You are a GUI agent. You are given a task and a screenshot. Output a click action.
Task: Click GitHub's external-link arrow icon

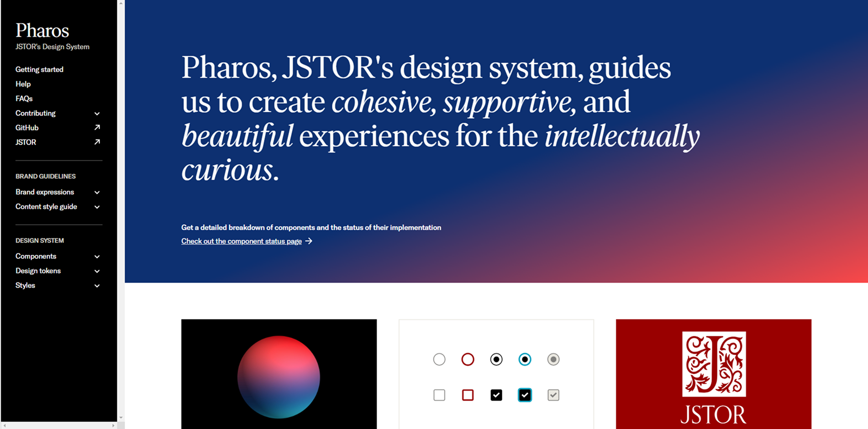97,127
